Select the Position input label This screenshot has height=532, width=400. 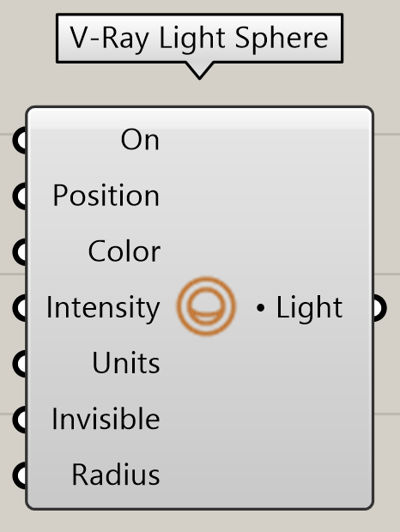106,196
